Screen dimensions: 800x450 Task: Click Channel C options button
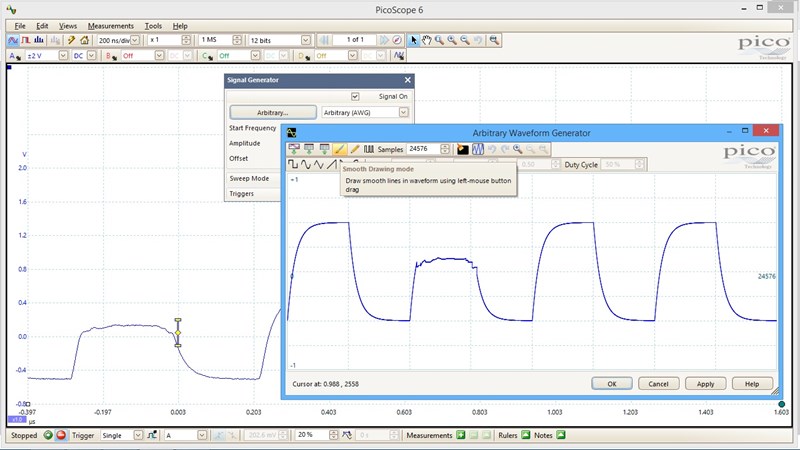207,56
